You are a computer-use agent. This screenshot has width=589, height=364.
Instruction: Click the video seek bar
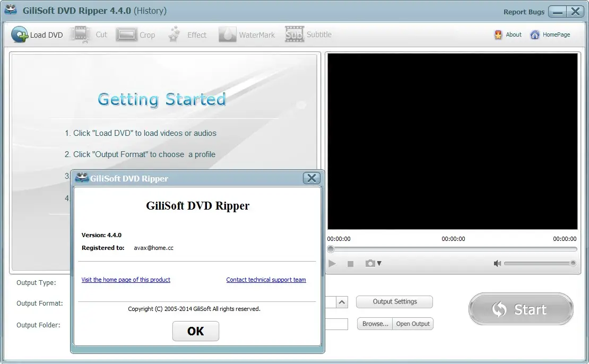pyautogui.click(x=452, y=249)
